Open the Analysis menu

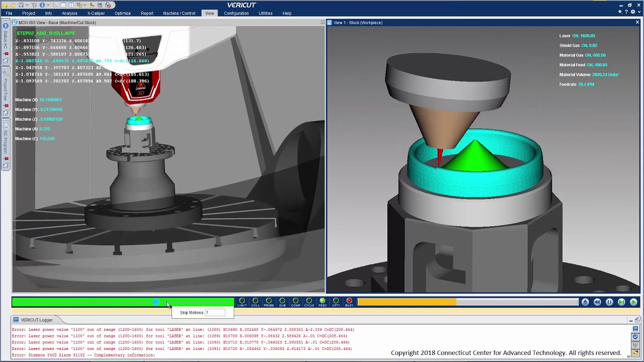pos(69,14)
